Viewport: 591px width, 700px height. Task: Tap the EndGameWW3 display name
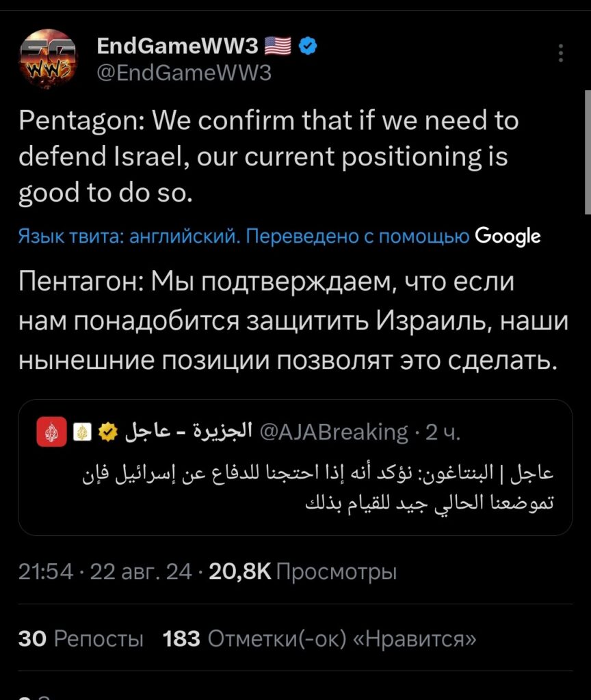177,46
